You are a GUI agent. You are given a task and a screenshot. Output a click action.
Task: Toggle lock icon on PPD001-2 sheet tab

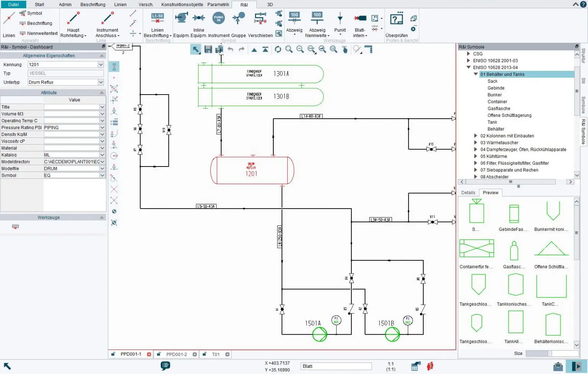pos(158,354)
